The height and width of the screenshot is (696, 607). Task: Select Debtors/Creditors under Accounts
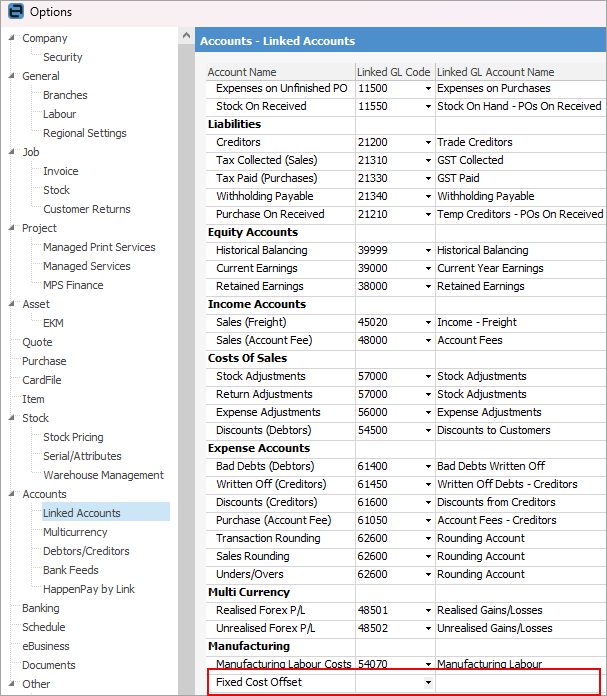[x=86, y=551]
